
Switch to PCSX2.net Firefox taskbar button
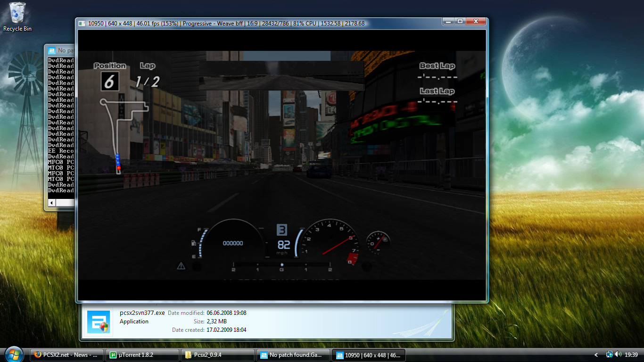67,355
